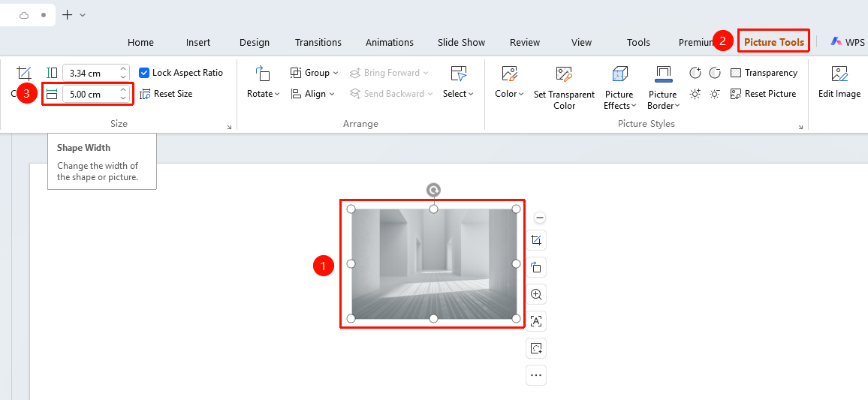Screen dimensions: 868x400
Task: Click the picture Color icon
Action: coord(509,74)
